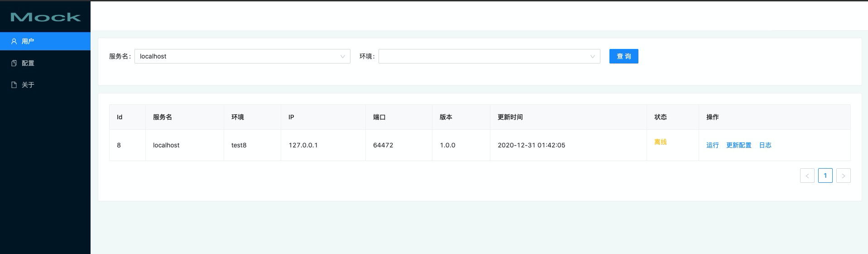Click the 状态 column header
The height and width of the screenshot is (254, 868).
[x=673, y=117]
